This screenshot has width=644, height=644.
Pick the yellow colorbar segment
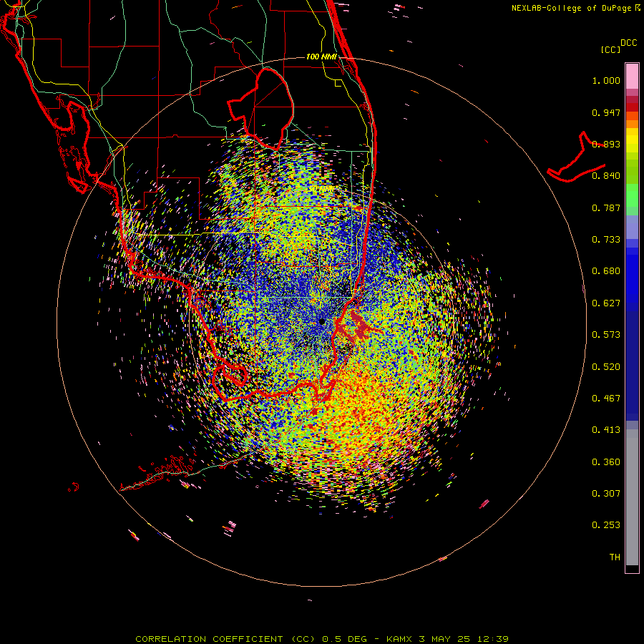click(x=632, y=140)
